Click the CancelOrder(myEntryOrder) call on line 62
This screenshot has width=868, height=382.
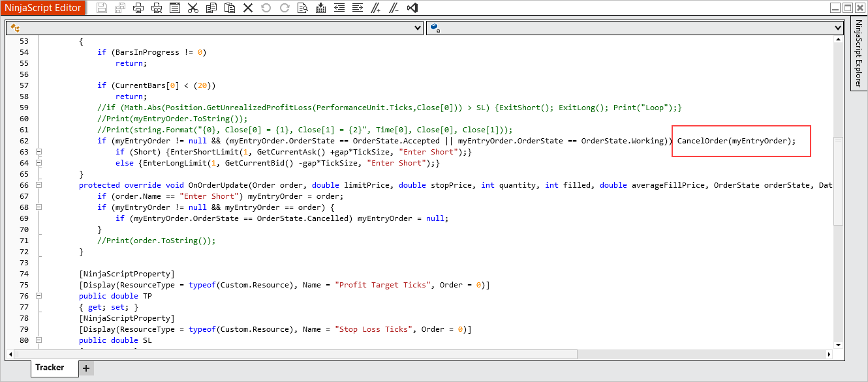(737, 141)
